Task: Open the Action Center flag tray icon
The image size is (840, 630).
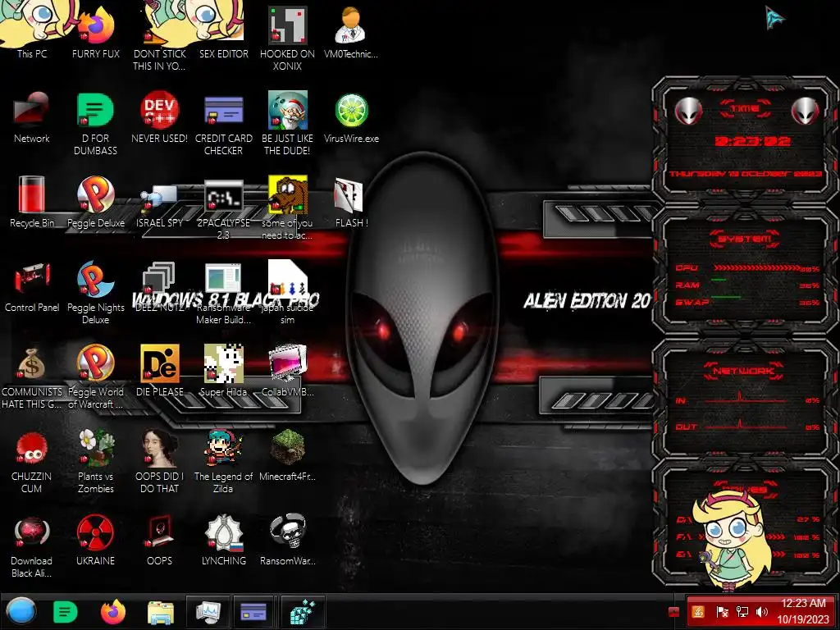Action: pyautogui.click(x=722, y=611)
